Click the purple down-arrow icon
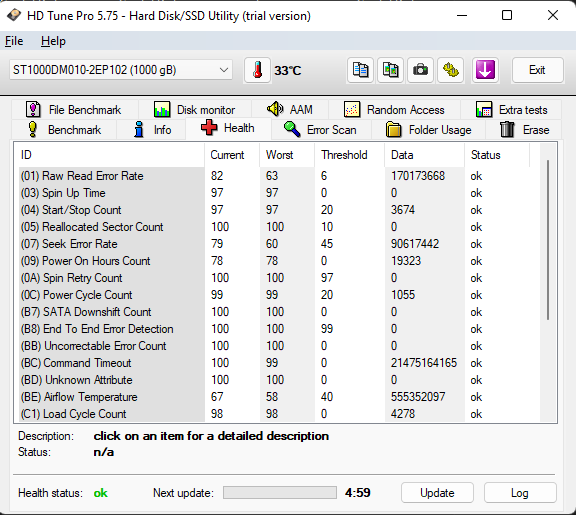 click(485, 70)
